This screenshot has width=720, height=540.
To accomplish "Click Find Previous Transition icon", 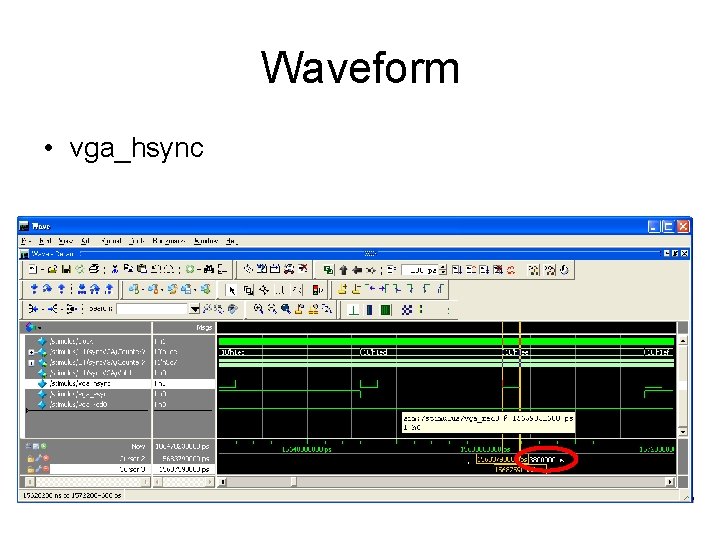I will [370, 289].
